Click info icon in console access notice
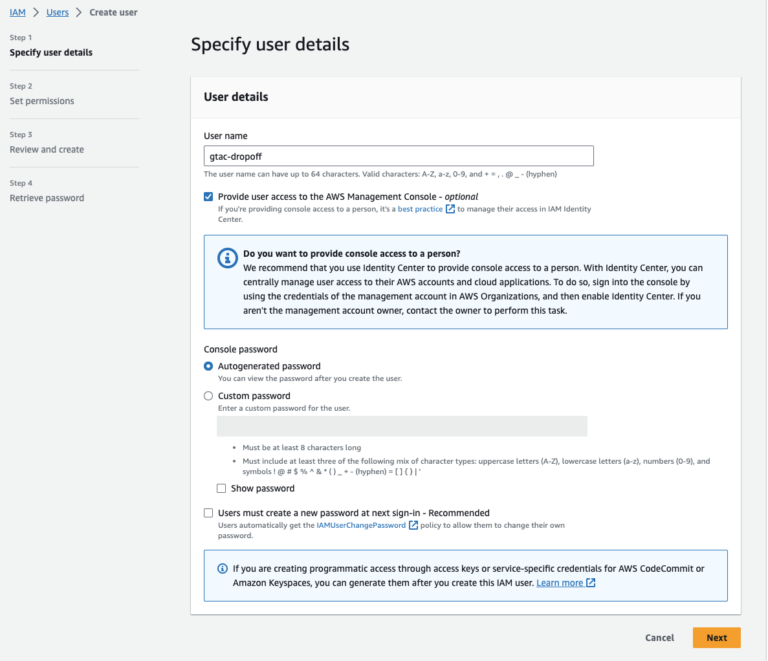Screen dimensions: 768x661 [227, 258]
